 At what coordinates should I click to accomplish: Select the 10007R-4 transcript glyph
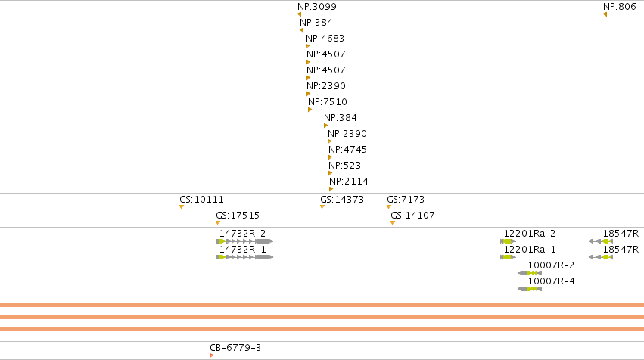pos(530,289)
